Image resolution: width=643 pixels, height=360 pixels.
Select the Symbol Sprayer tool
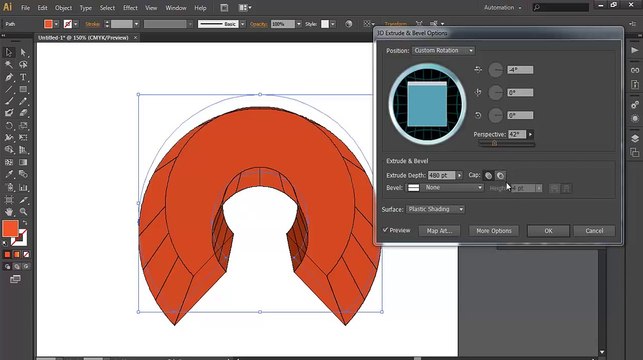point(9,187)
